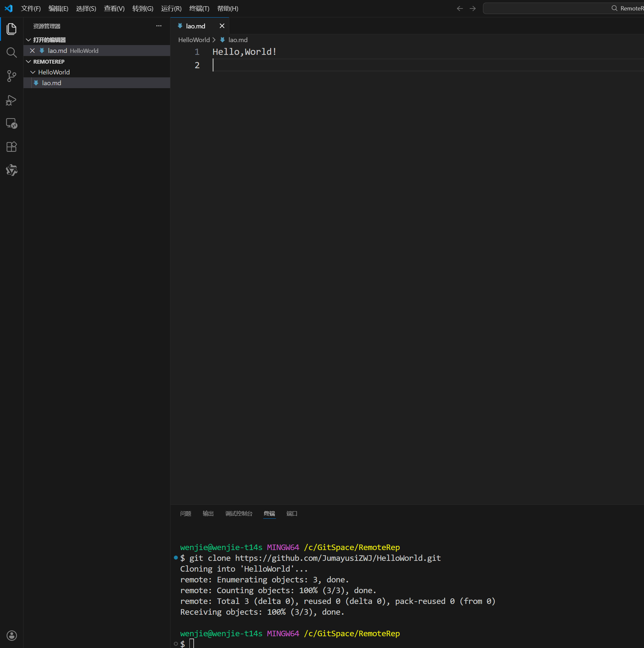Open Run and Debug view

tap(11, 100)
